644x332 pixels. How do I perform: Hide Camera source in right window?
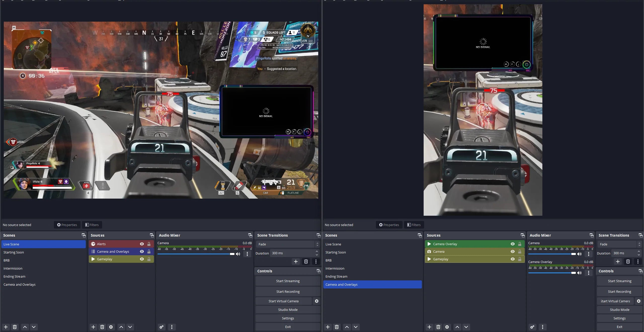pos(513,251)
